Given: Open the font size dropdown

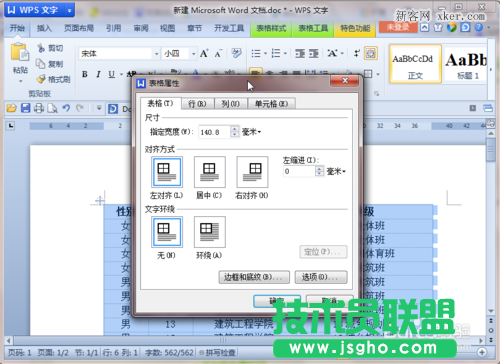Looking at the screenshot, I should (x=193, y=54).
